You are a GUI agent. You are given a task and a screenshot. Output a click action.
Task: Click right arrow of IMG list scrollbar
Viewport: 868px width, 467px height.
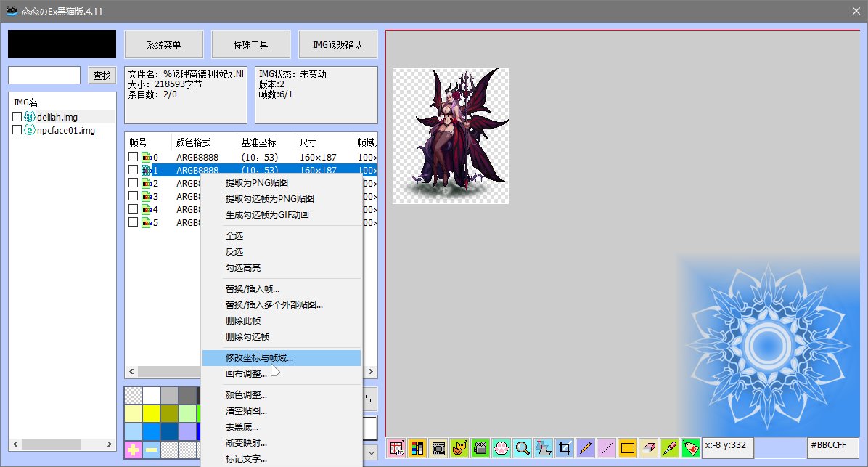coord(109,444)
